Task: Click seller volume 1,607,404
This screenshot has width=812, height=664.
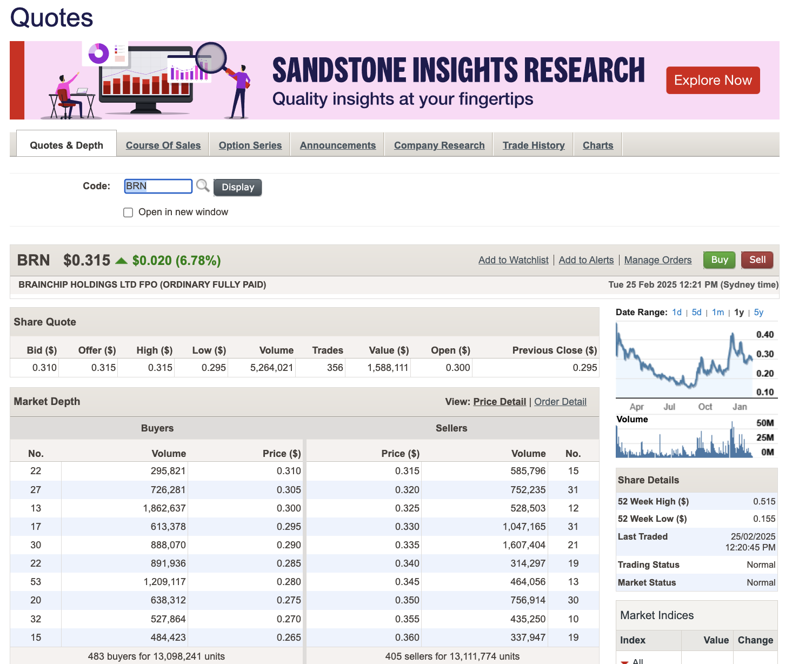Action: click(x=524, y=545)
